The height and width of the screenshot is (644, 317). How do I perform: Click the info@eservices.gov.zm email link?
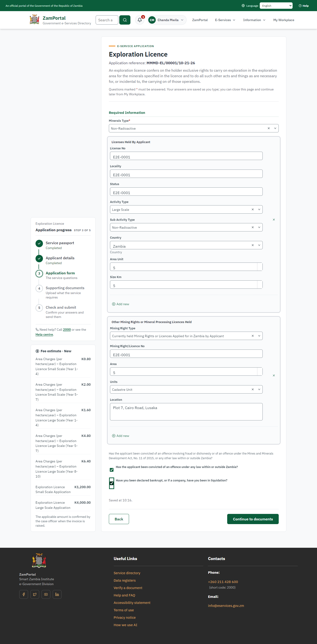(226, 606)
